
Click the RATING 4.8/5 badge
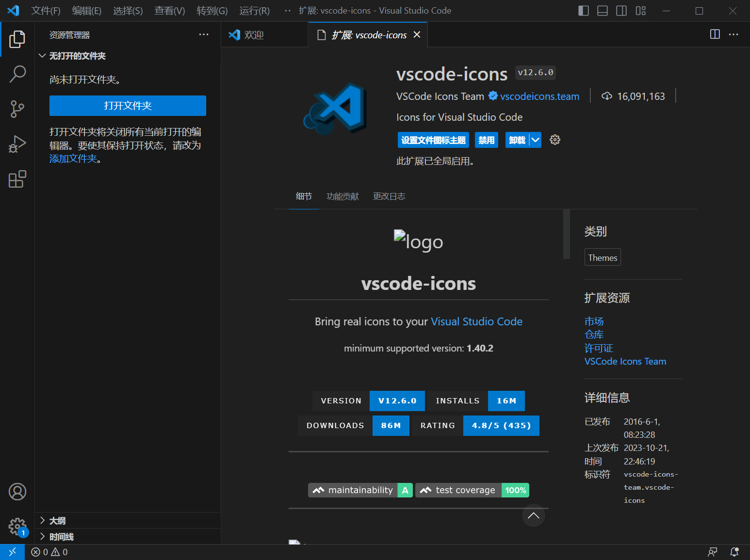475,426
